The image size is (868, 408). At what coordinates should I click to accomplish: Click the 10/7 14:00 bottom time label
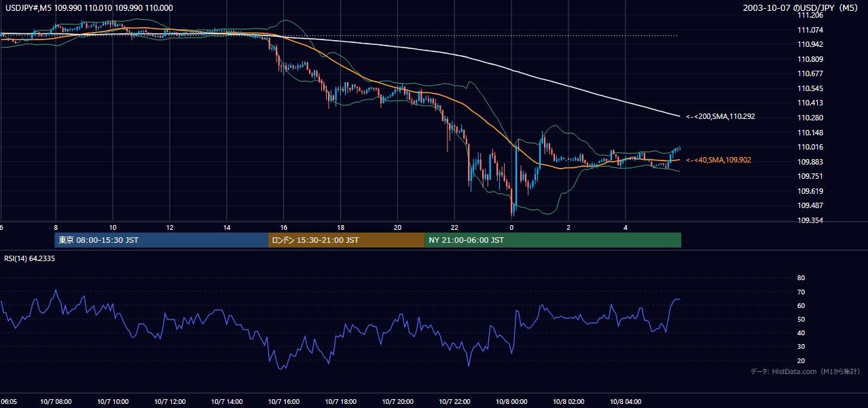(x=227, y=402)
